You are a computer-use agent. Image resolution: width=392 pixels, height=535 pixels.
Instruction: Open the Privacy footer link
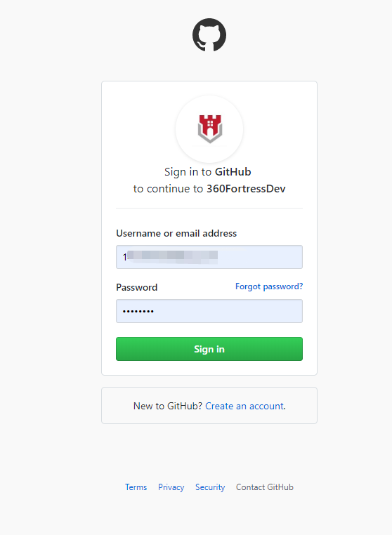pyautogui.click(x=171, y=487)
